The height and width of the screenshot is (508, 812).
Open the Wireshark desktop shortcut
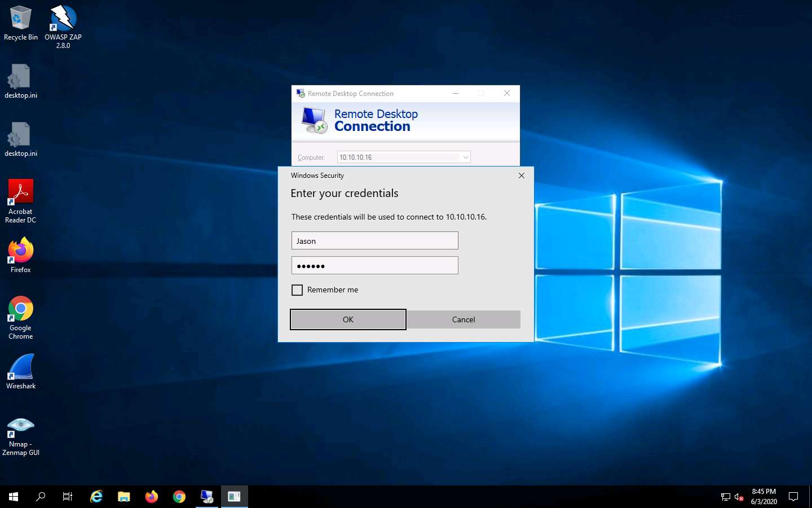point(21,371)
